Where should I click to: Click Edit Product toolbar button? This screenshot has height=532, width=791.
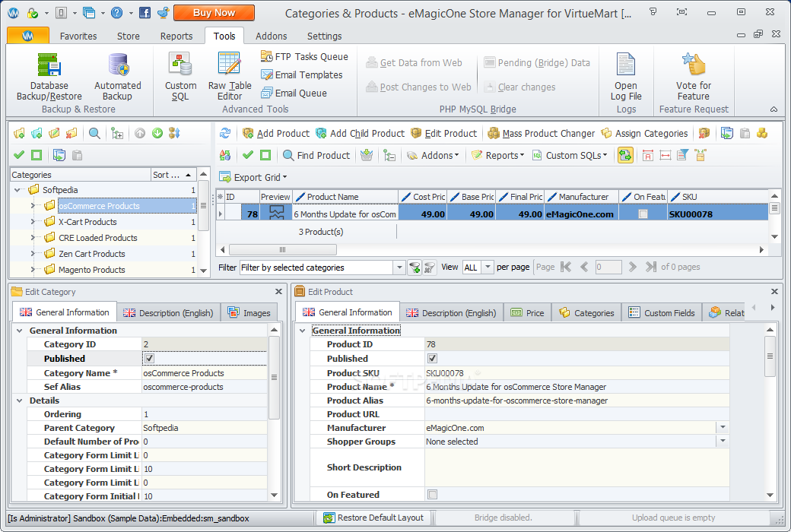(x=443, y=133)
